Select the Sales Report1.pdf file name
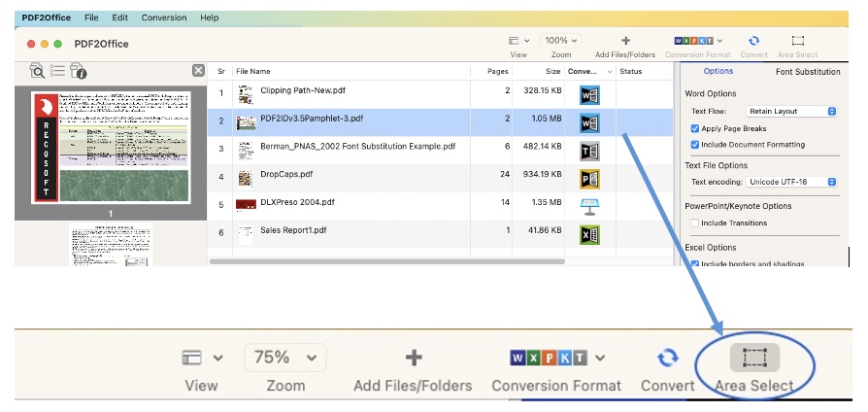Image resolution: width=868 pixels, height=412 pixels. click(x=293, y=230)
